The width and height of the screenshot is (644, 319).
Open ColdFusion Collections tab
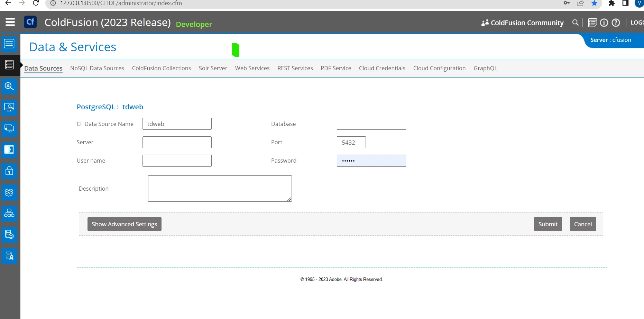[162, 68]
